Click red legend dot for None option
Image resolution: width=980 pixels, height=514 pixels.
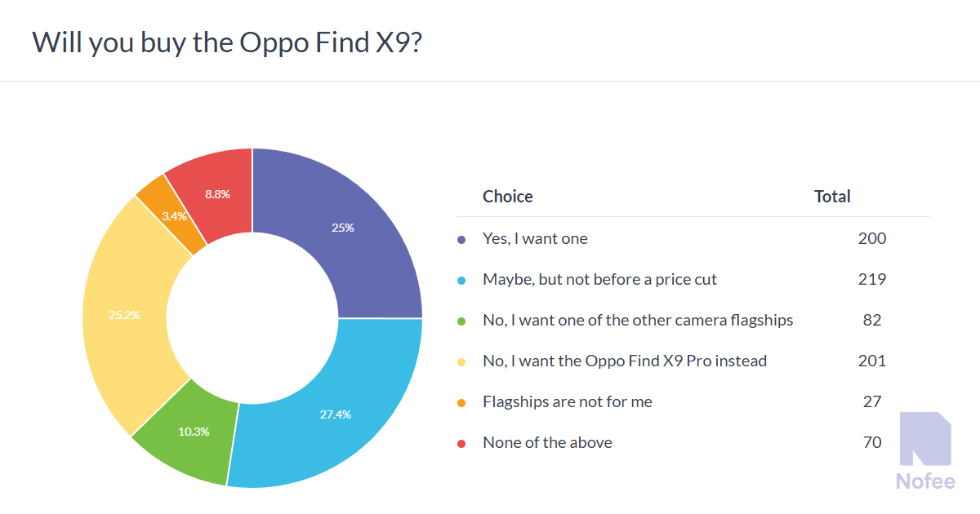point(461,444)
